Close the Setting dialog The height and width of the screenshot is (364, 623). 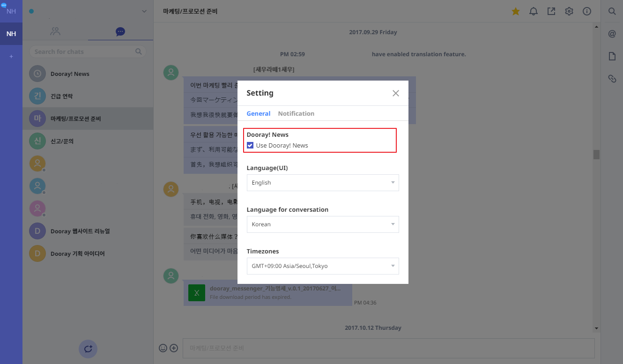coord(396,93)
